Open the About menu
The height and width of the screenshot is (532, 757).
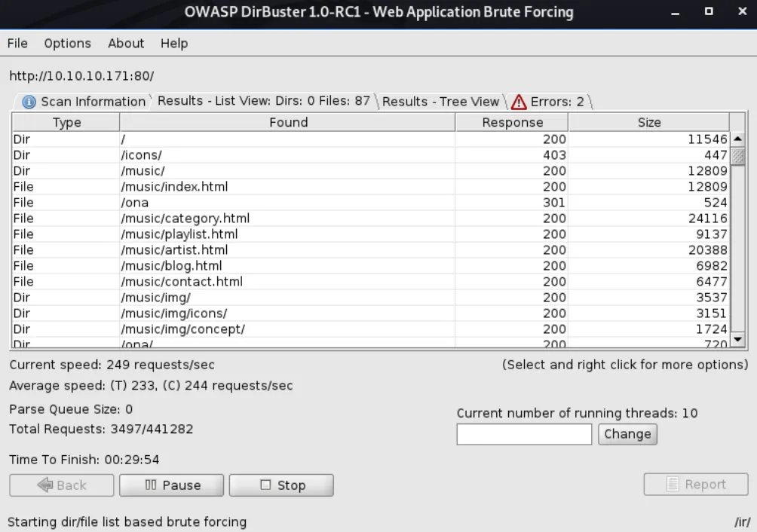point(126,44)
